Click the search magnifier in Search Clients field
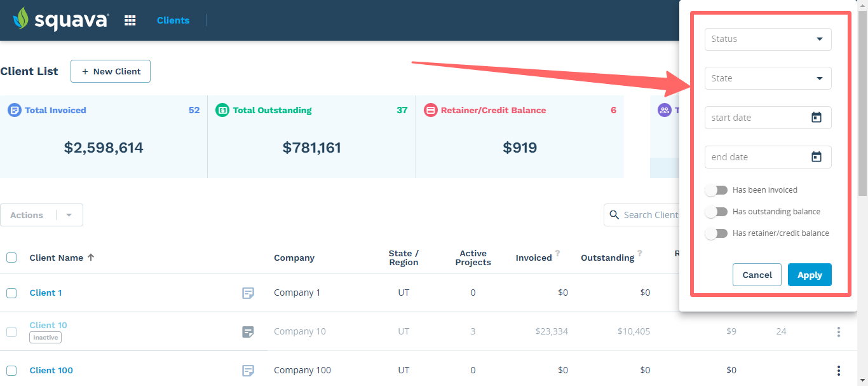The height and width of the screenshot is (386, 868). 614,214
